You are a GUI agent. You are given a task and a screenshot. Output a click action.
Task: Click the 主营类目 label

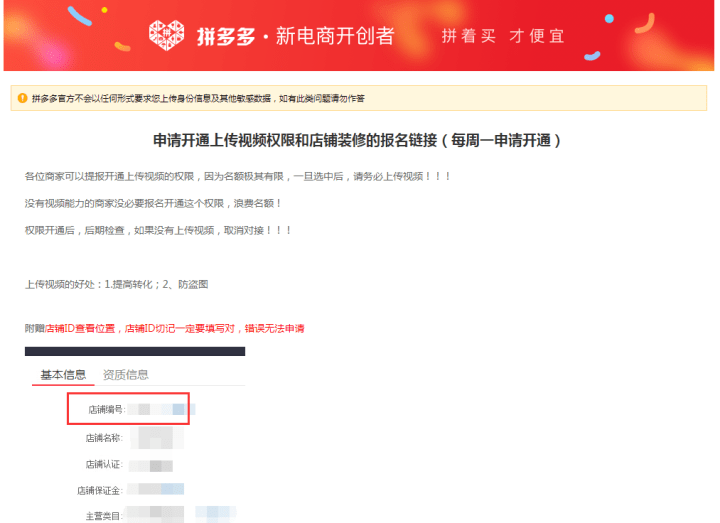point(104,516)
